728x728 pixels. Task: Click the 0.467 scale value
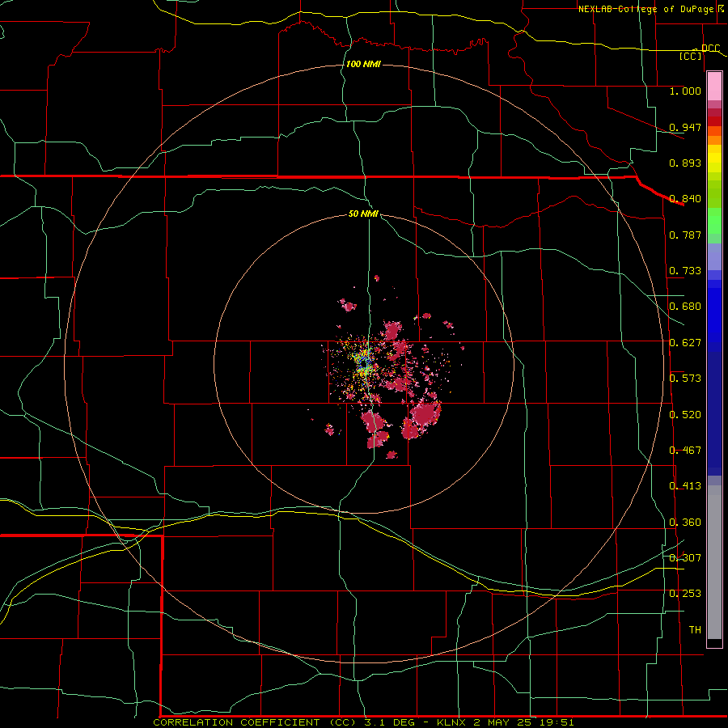pyautogui.click(x=685, y=451)
